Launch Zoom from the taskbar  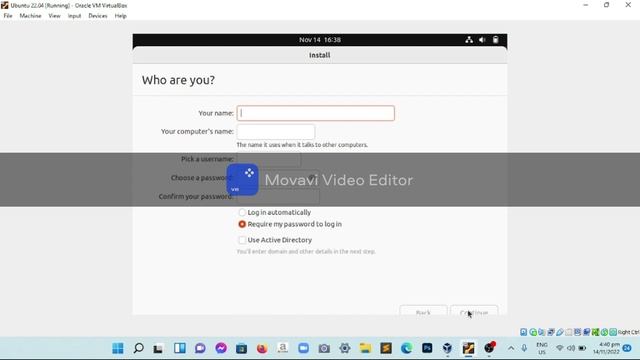(303, 348)
